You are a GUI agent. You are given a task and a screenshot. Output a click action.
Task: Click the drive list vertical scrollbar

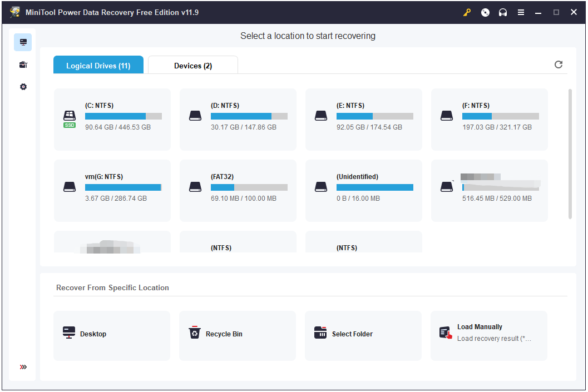(x=570, y=153)
